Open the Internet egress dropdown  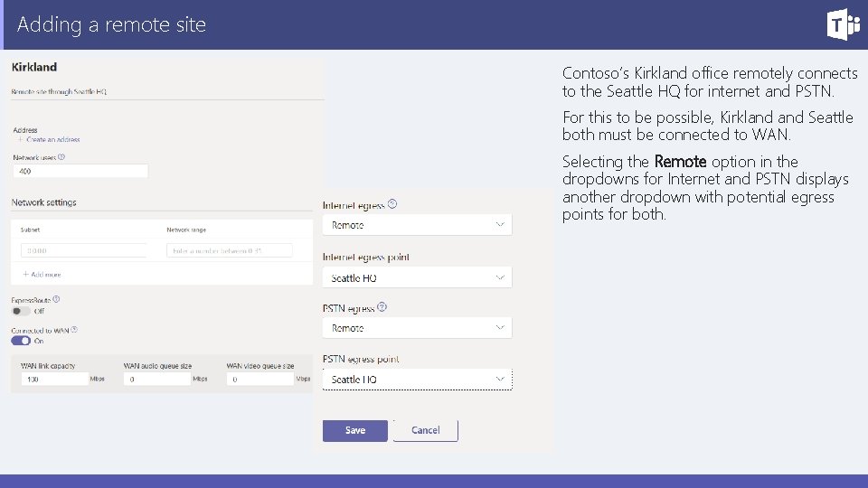coord(417,224)
